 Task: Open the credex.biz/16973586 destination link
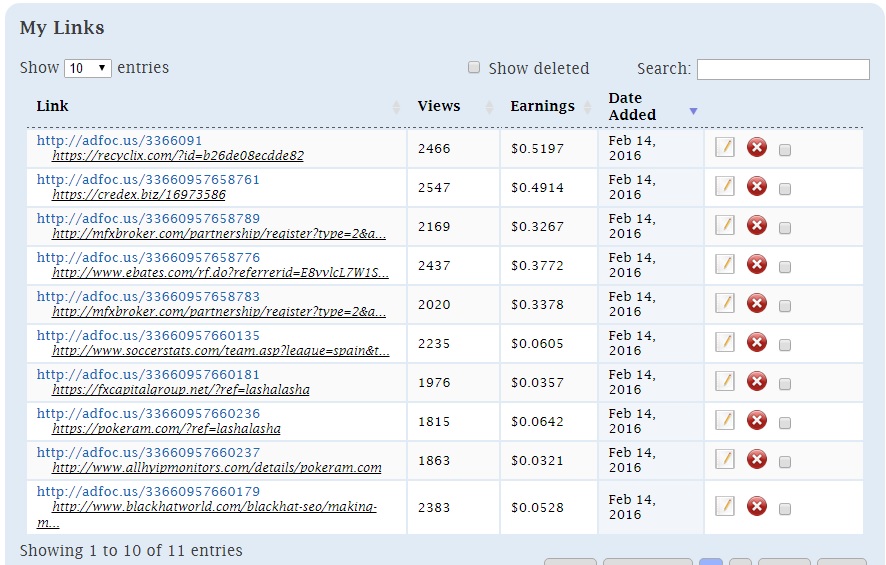[139, 195]
